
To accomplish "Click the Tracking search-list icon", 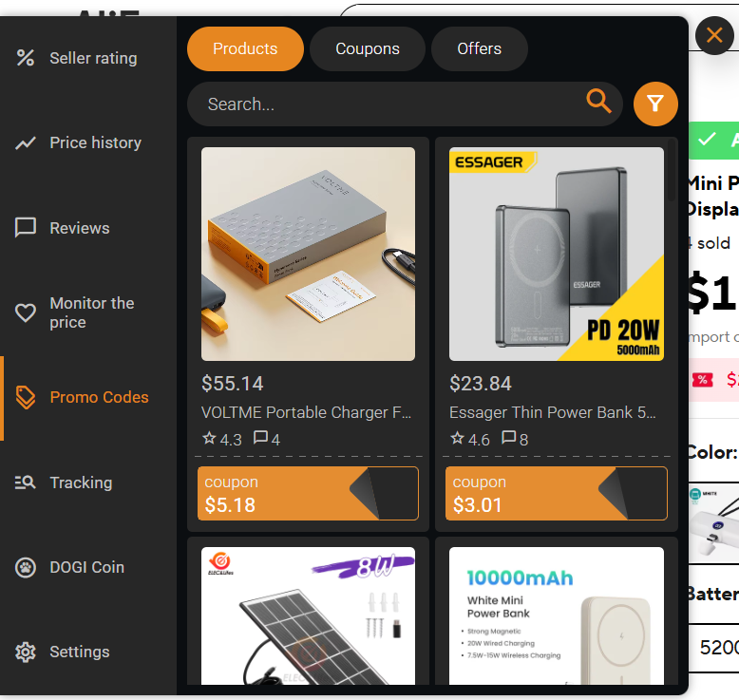I will click(26, 482).
